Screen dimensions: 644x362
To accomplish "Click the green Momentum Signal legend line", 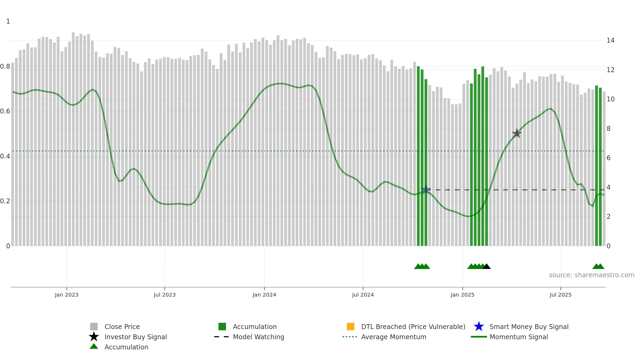I will pos(479,337).
